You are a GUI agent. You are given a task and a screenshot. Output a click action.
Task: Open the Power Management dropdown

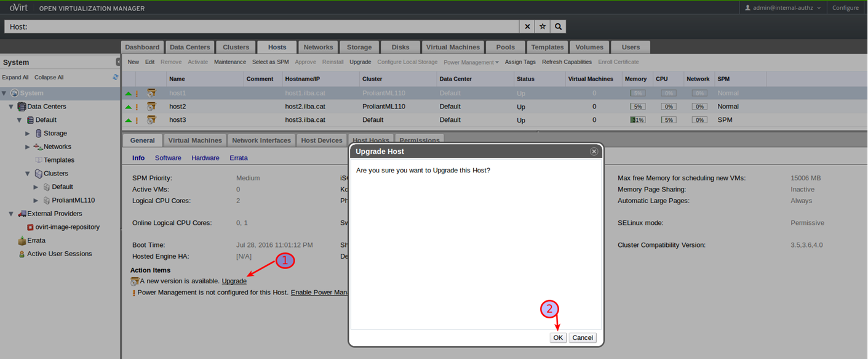[x=471, y=62]
